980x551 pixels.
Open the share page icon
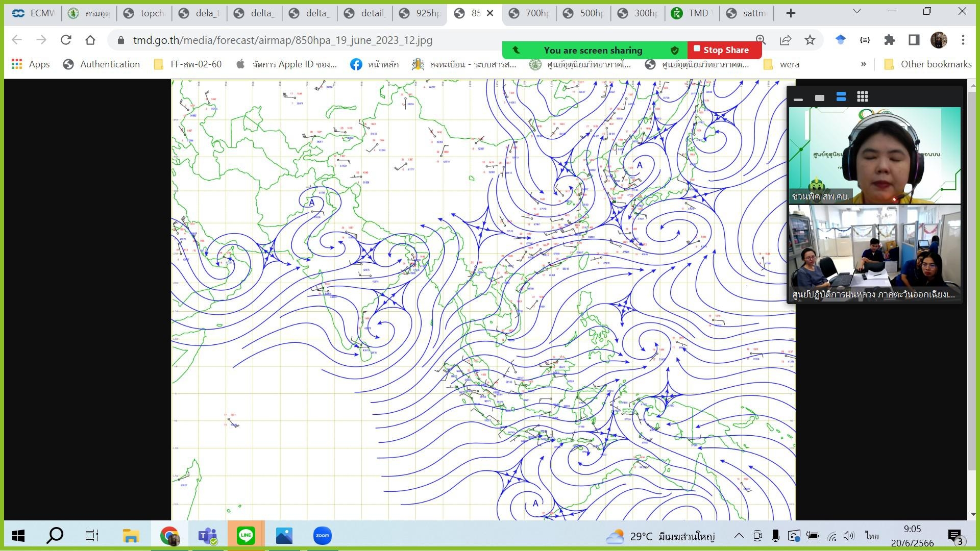pyautogui.click(x=786, y=40)
